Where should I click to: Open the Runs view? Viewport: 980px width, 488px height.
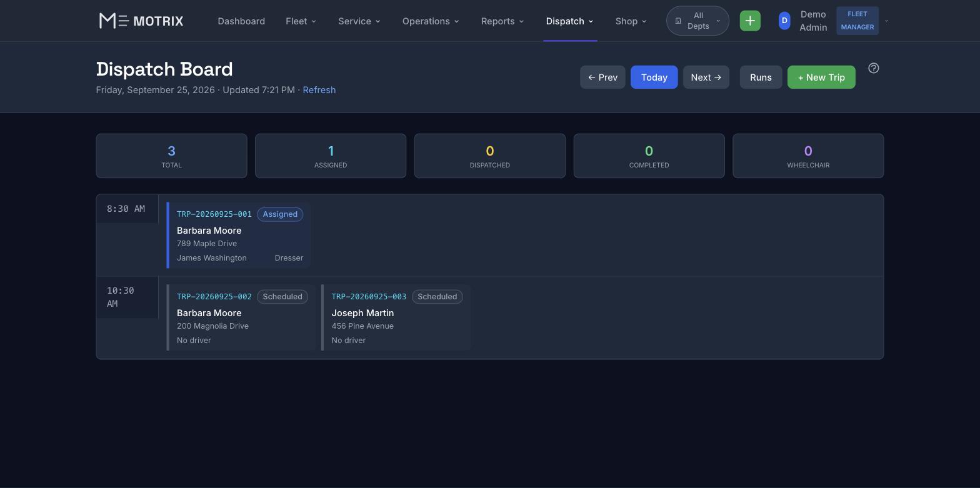click(x=761, y=77)
